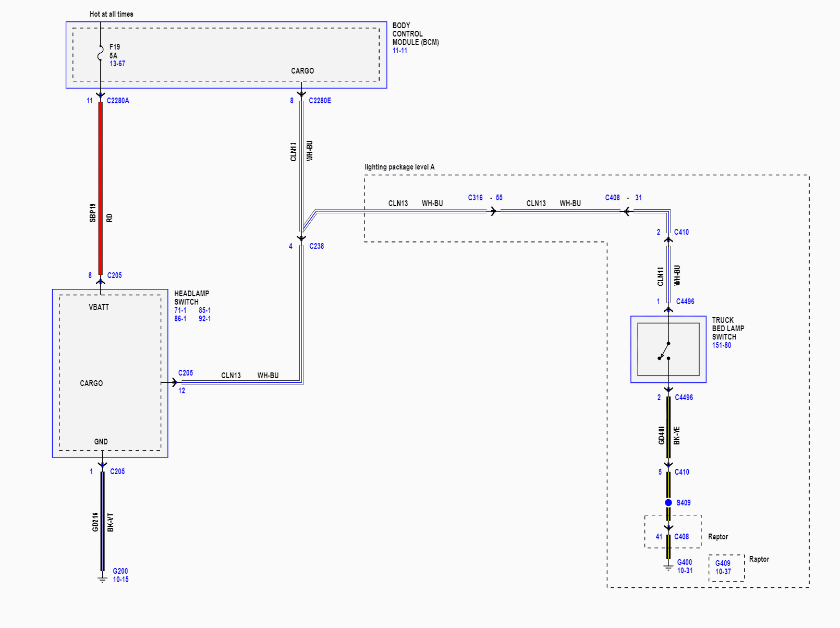Viewport: 840px width, 628px height.
Task: Select connector label C2280A
Action: pos(118,101)
